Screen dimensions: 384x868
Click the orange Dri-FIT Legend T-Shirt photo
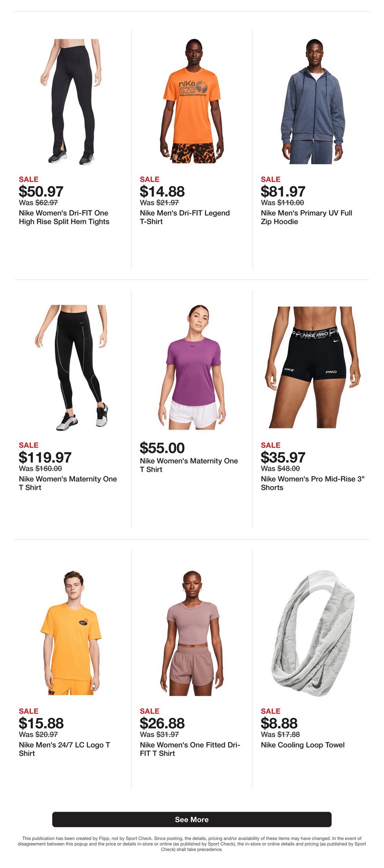click(x=192, y=101)
